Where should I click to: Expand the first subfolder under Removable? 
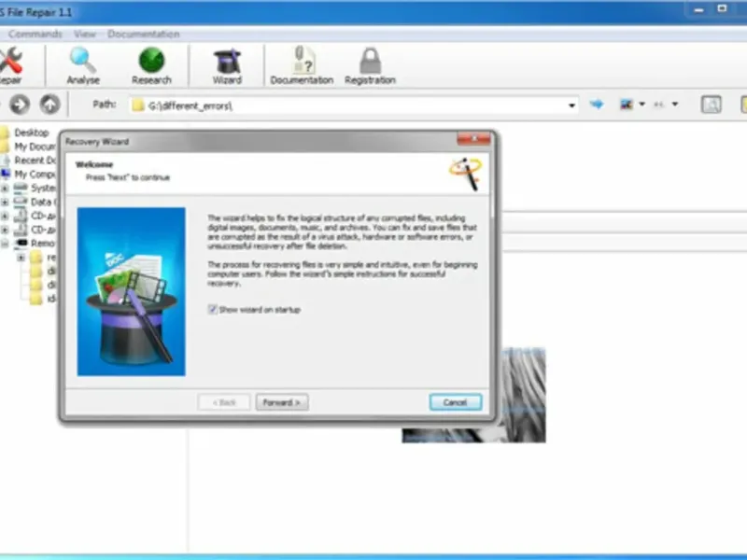pyautogui.click(x=21, y=258)
